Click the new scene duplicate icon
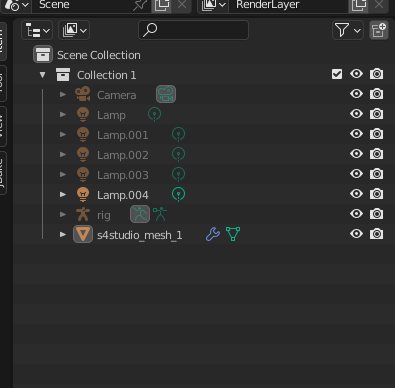The image size is (395, 388). [x=162, y=5]
